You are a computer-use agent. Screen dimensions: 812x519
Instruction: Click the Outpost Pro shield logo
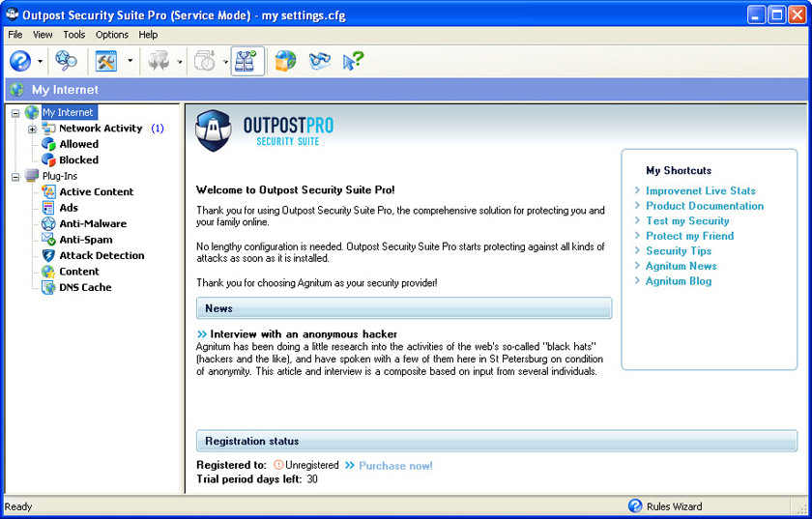(213, 130)
